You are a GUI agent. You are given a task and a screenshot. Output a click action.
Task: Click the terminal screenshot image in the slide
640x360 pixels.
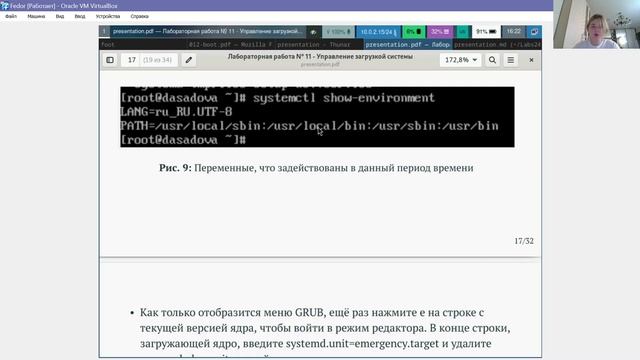coord(317,116)
